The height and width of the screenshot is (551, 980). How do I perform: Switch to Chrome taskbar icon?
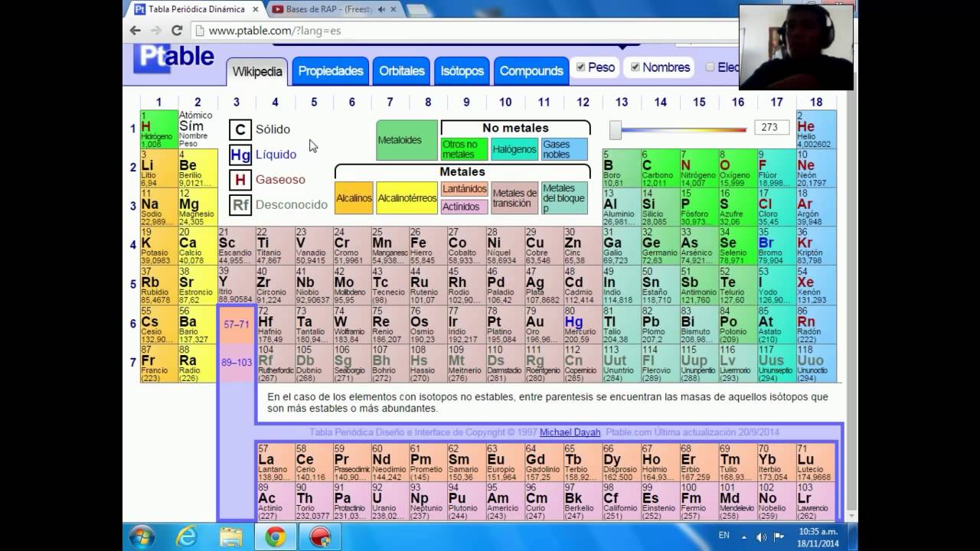(276, 537)
